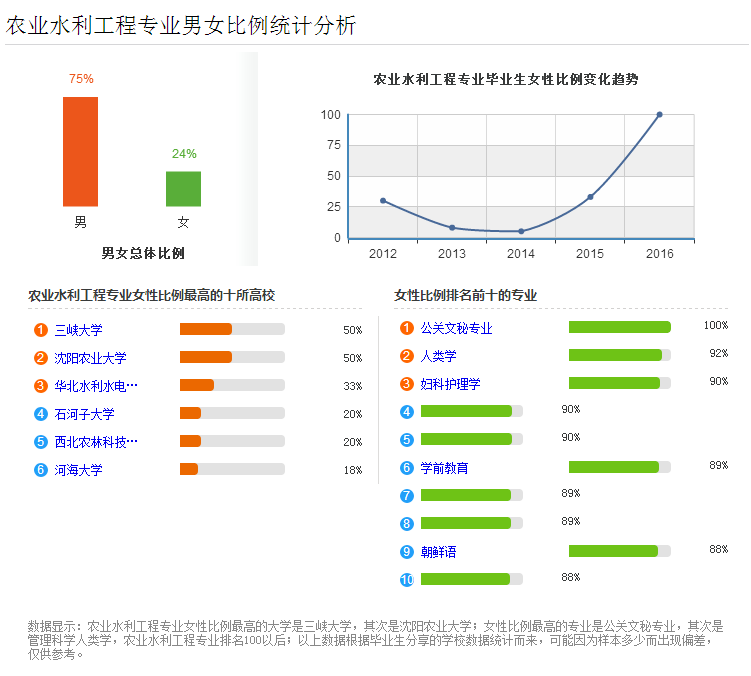Viewport: 751px width, 676px height.
Task: Click the 朝鲜语 88% green bar
Action: pos(620,550)
